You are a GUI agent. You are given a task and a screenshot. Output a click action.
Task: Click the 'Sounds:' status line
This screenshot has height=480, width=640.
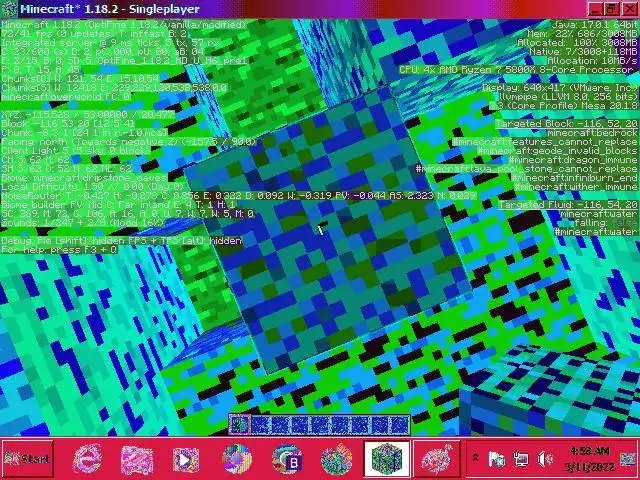pyautogui.click(x=83, y=222)
